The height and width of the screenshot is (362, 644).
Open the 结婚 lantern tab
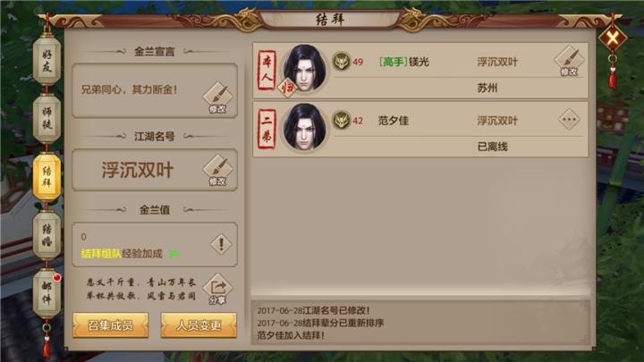point(47,235)
